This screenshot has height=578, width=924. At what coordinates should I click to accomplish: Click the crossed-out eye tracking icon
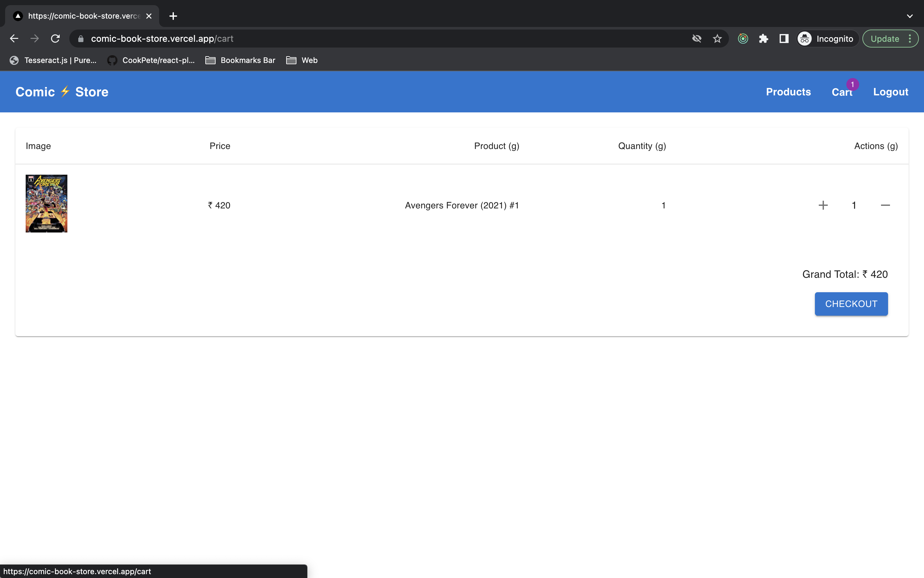[697, 39]
